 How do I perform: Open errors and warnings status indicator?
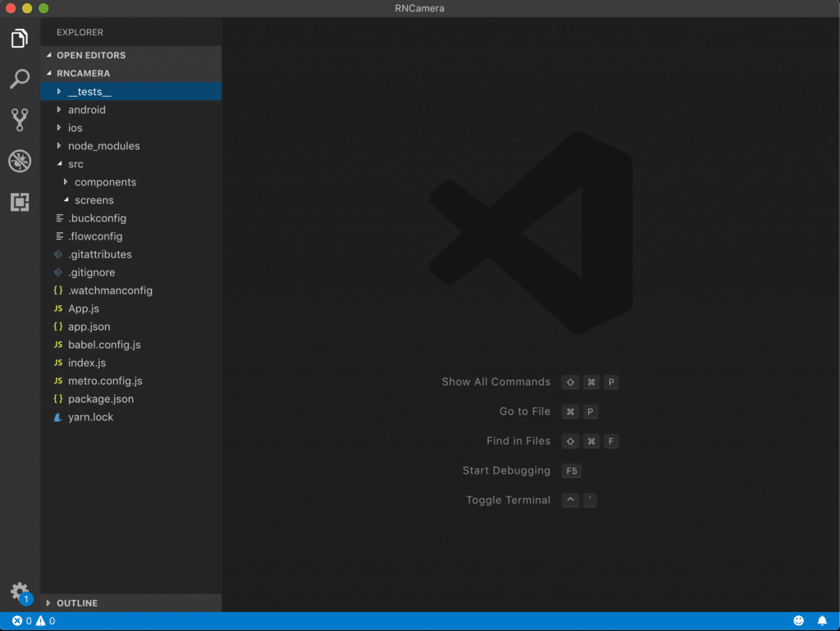pos(34,621)
